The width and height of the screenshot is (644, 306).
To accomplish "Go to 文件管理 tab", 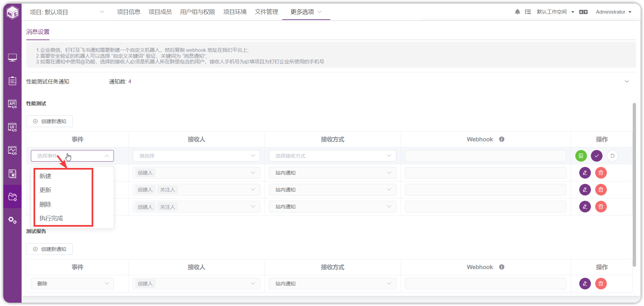I will coord(267,12).
